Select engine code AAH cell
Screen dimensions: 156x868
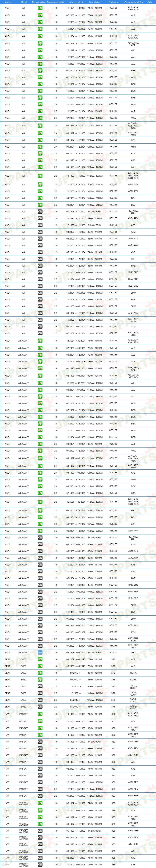point(133,167)
